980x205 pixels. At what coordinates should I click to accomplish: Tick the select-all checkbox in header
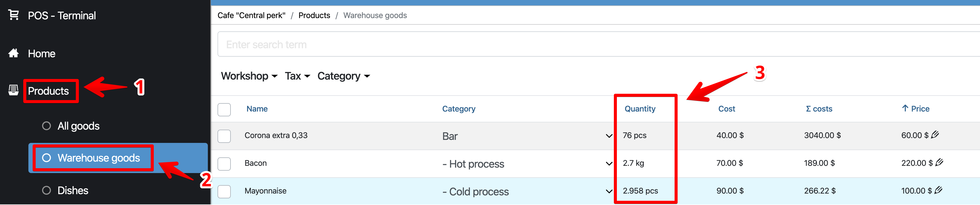pyautogui.click(x=224, y=109)
